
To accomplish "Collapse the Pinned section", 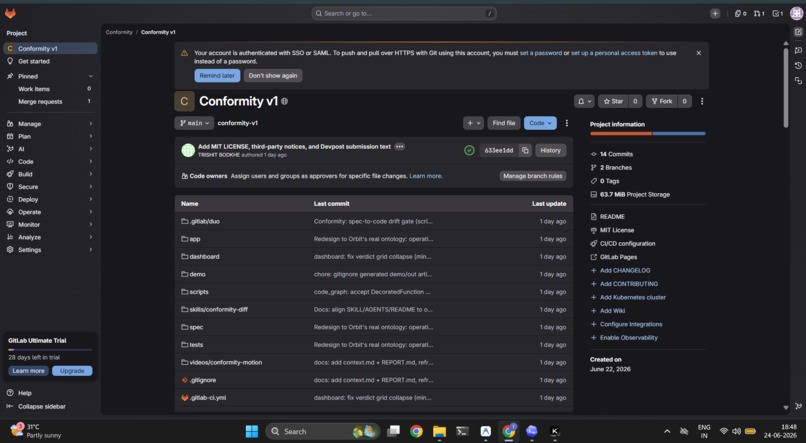I will [x=50, y=76].
